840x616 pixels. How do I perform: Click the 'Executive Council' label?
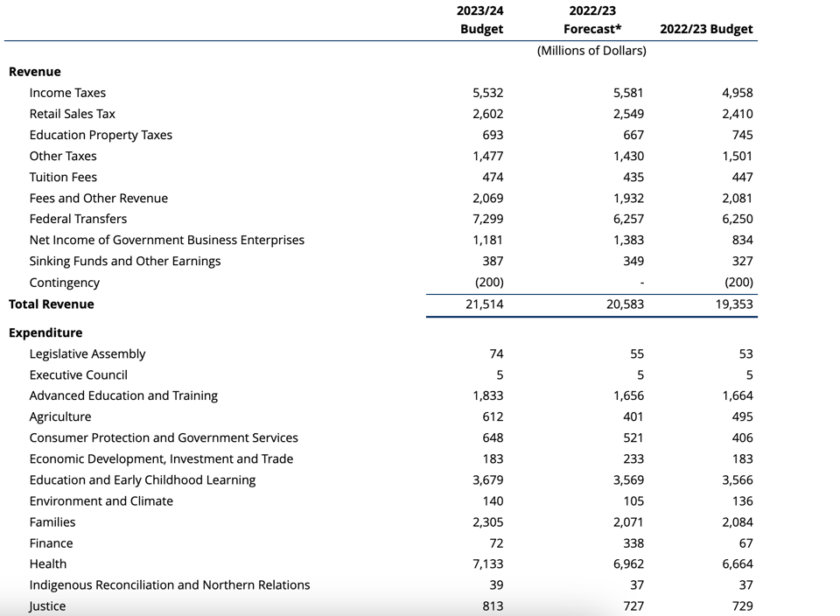(78, 375)
